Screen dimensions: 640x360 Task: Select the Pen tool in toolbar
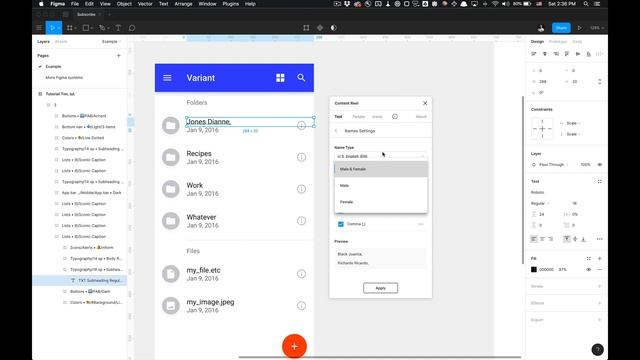tap(102, 28)
